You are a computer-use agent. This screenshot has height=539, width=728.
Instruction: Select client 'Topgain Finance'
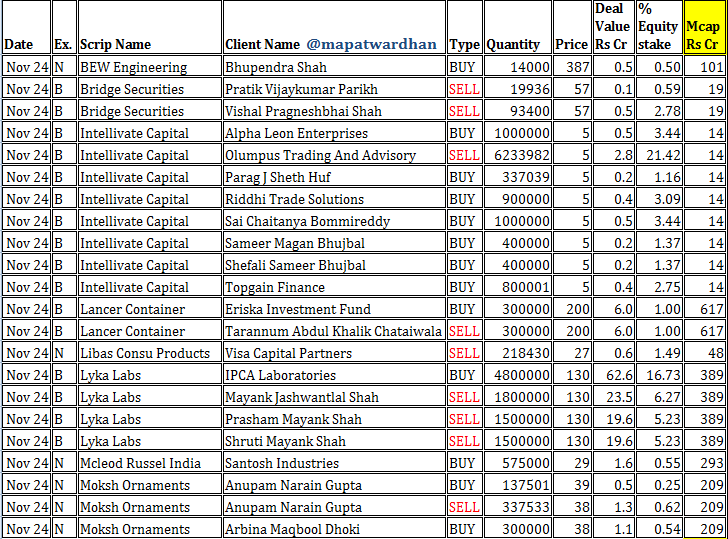click(334, 287)
